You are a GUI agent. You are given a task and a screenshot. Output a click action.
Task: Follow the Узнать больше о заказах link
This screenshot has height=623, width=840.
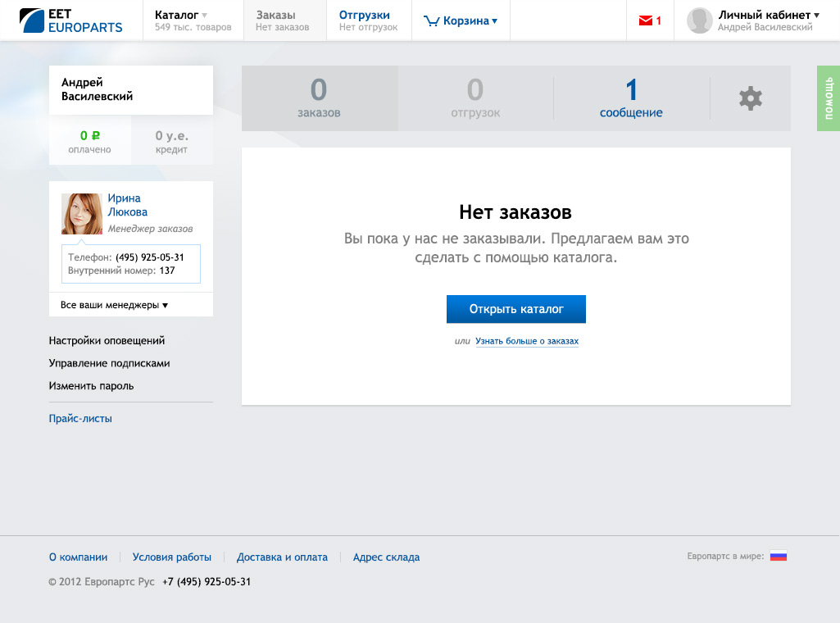pyautogui.click(x=527, y=341)
